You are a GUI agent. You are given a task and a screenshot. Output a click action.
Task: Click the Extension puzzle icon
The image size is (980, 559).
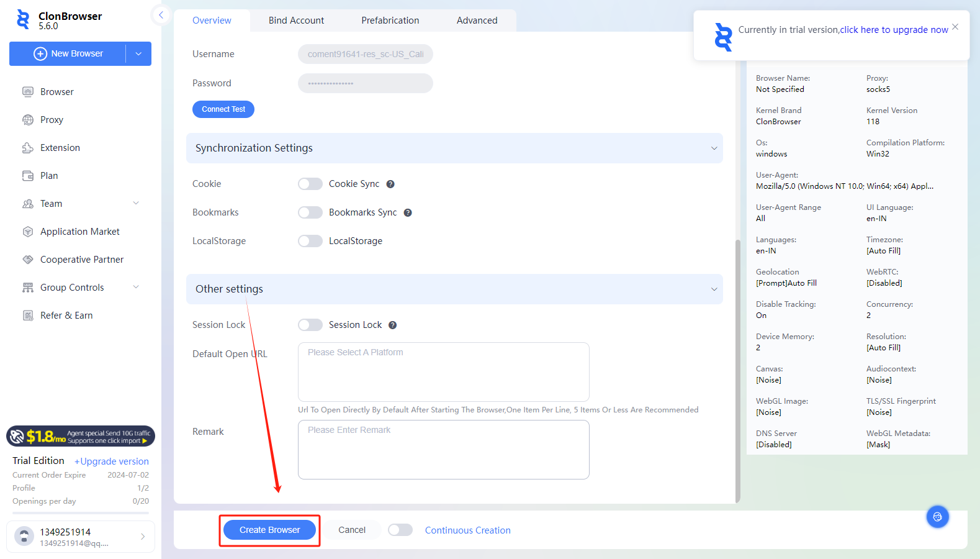(x=28, y=148)
